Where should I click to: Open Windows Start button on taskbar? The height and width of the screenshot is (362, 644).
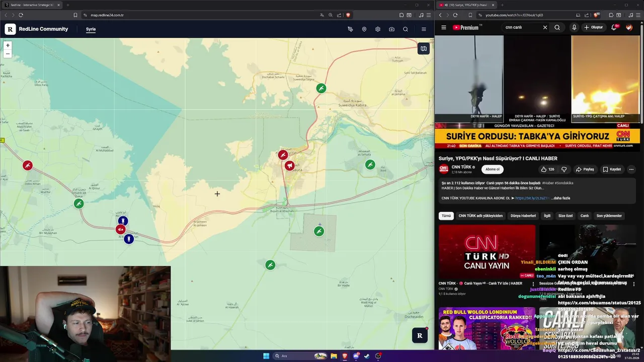tap(266, 356)
